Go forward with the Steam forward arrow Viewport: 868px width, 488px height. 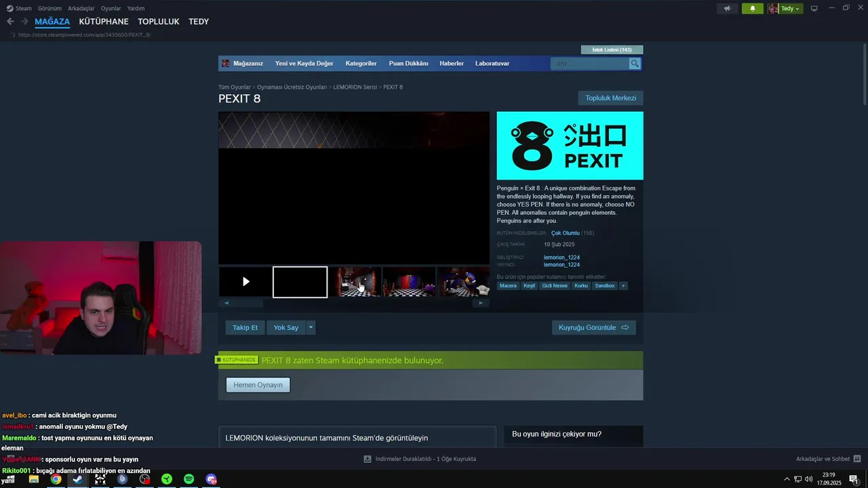pyautogui.click(x=24, y=22)
